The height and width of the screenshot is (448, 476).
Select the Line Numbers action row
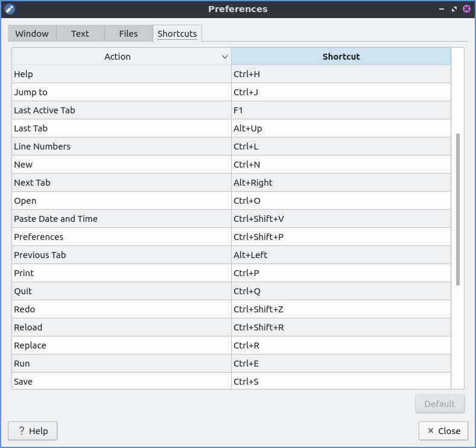(121, 147)
